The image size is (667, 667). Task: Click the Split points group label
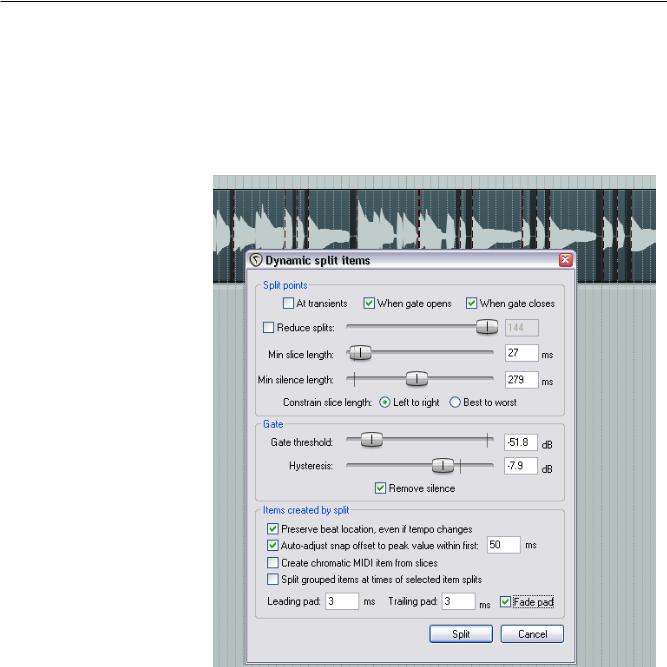pos(285,285)
